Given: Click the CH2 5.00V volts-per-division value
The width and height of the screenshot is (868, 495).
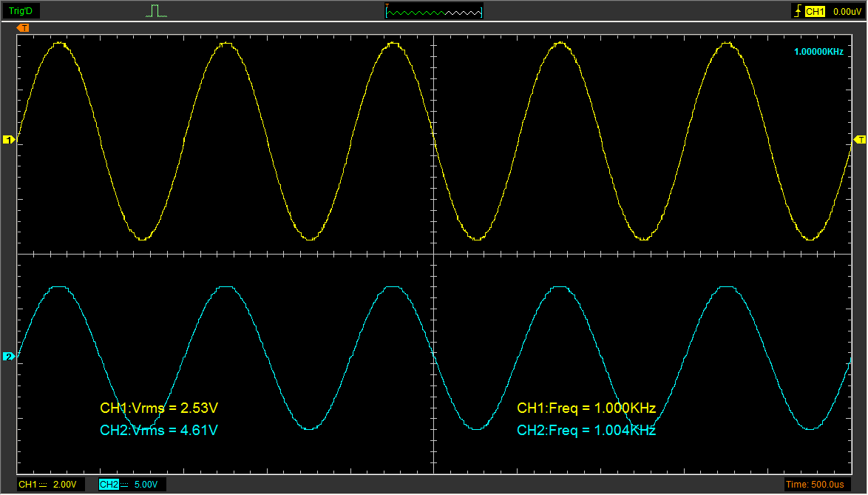Looking at the screenshot, I should point(146,485).
